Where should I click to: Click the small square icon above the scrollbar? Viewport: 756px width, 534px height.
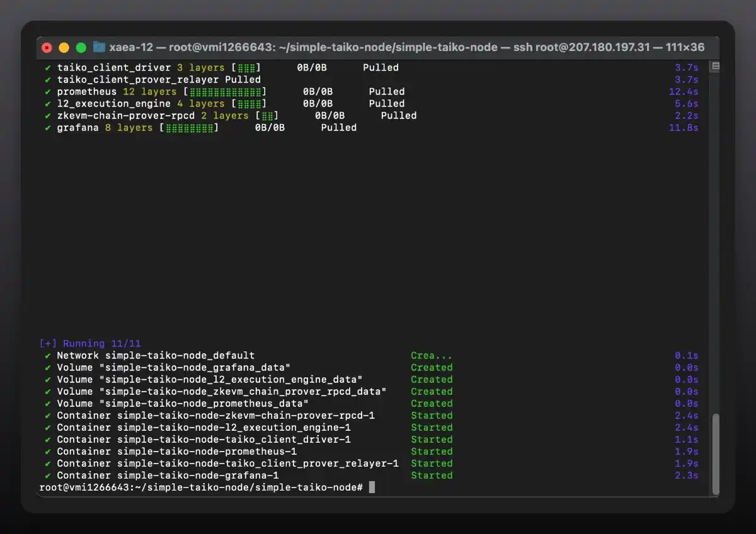tap(715, 66)
